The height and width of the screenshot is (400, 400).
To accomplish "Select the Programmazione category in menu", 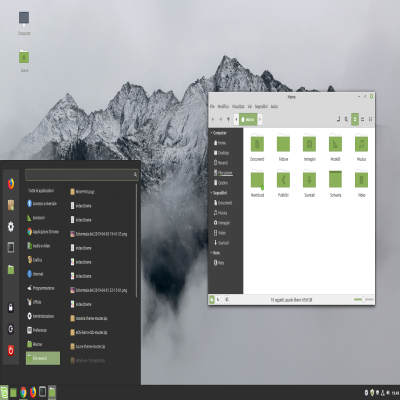I will (x=40, y=288).
